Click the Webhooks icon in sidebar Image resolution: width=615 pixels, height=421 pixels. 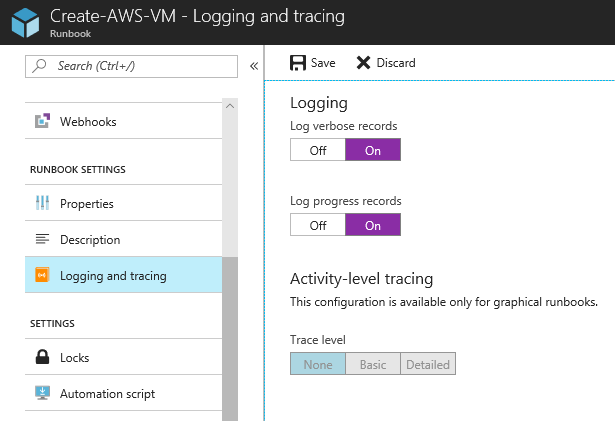[x=42, y=122]
